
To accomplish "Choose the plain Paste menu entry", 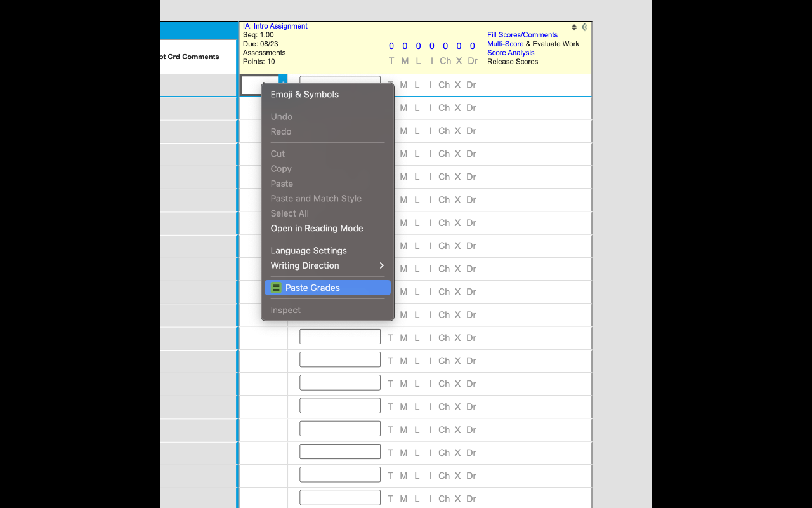I will pyautogui.click(x=327, y=184).
